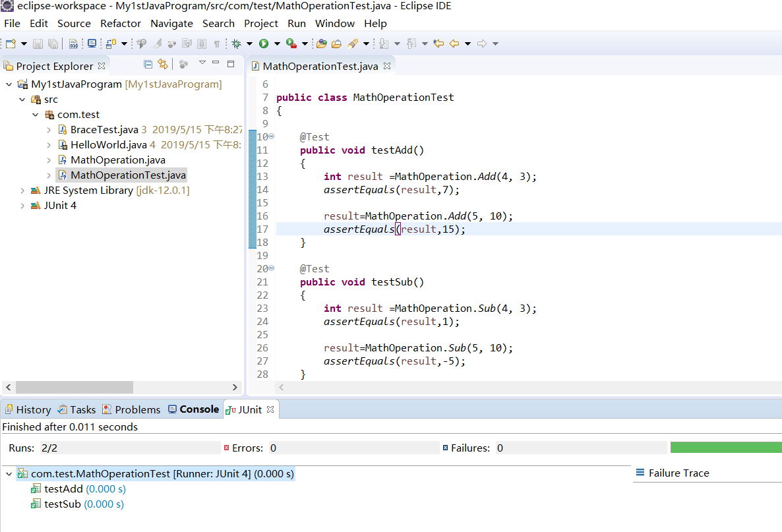Toggle Block Selection mode icon
This screenshot has width=782, height=532.
[x=202, y=44]
